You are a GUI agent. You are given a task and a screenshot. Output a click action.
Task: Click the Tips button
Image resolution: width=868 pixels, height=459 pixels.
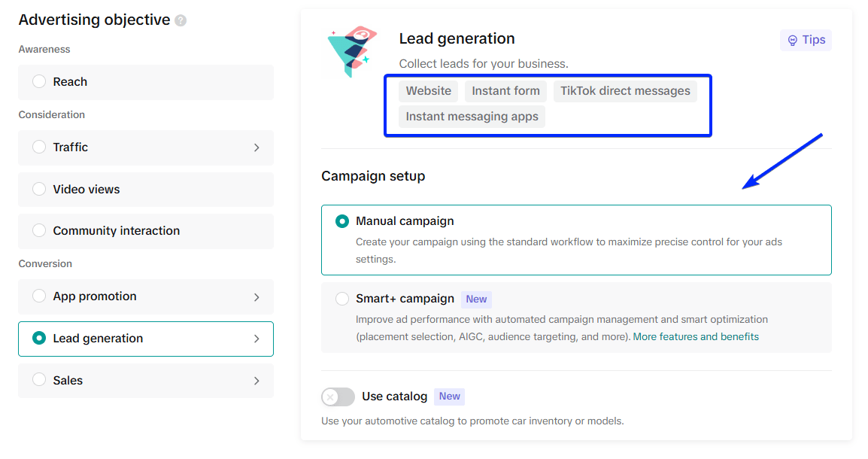tap(806, 41)
